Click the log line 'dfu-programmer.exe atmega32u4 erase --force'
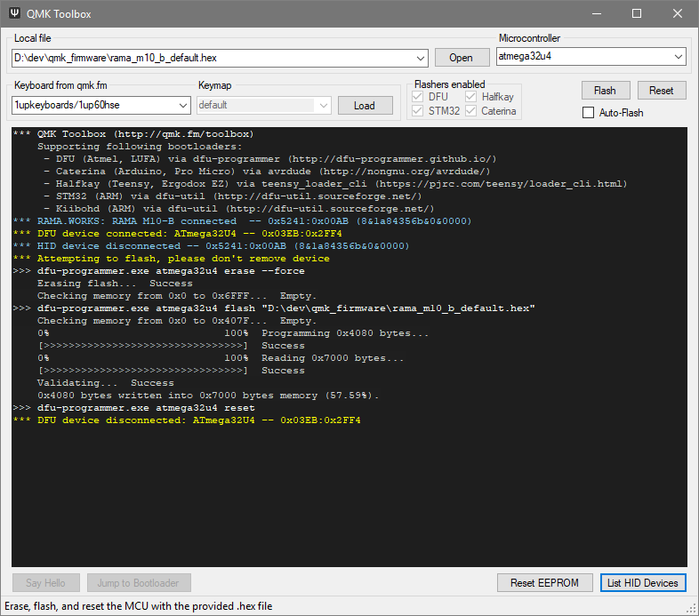 (158, 271)
